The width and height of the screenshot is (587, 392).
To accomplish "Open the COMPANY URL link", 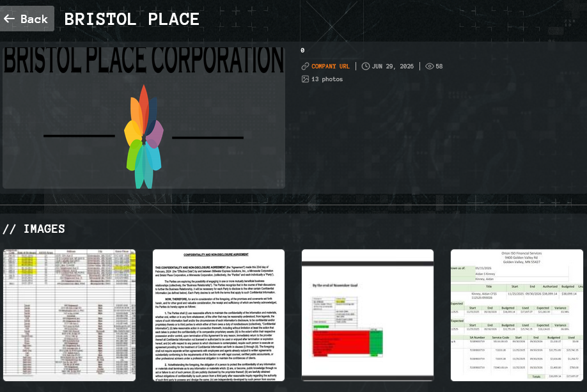I will tap(330, 67).
